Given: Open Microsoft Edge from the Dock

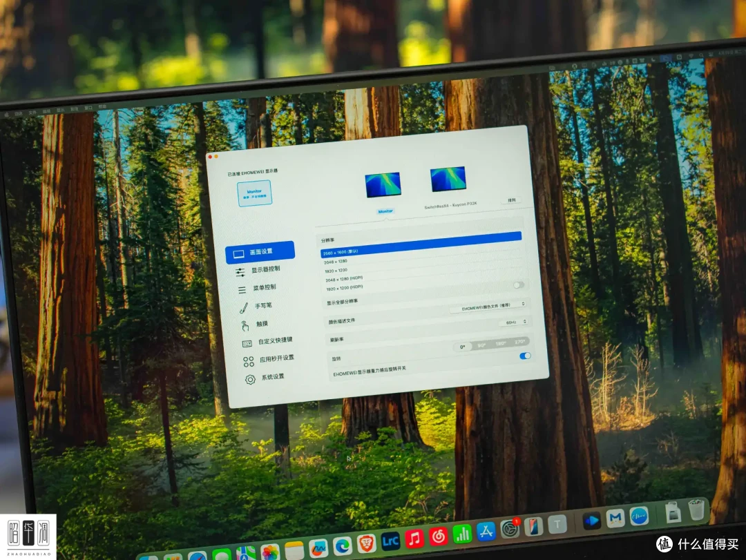Looking at the screenshot, I should tap(342, 546).
